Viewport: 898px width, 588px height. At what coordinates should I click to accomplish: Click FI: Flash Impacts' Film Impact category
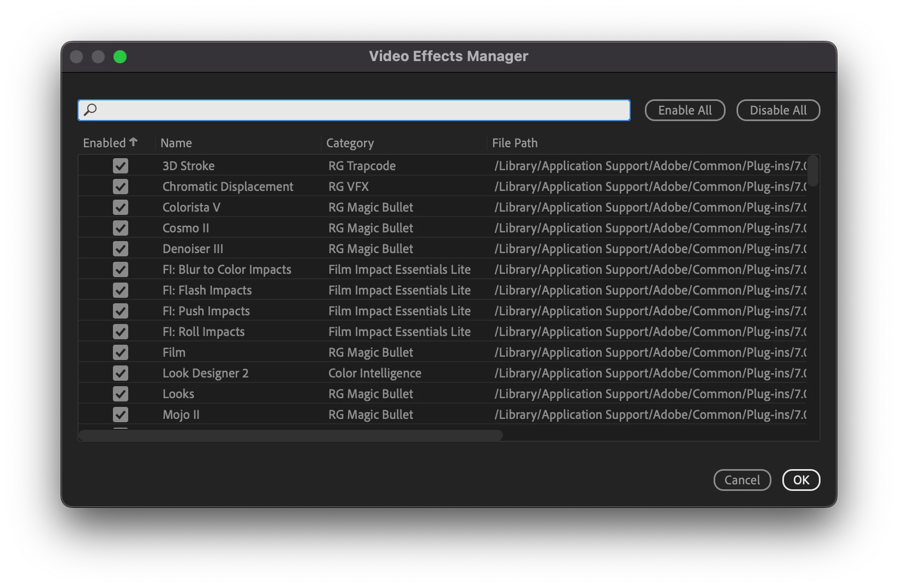(x=399, y=290)
